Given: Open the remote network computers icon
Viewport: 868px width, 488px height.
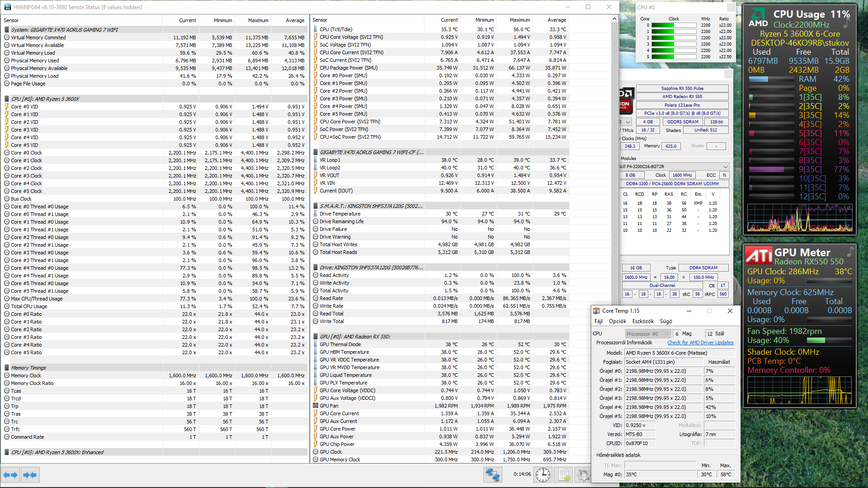Looking at the screenshot, I should point(492,474).
